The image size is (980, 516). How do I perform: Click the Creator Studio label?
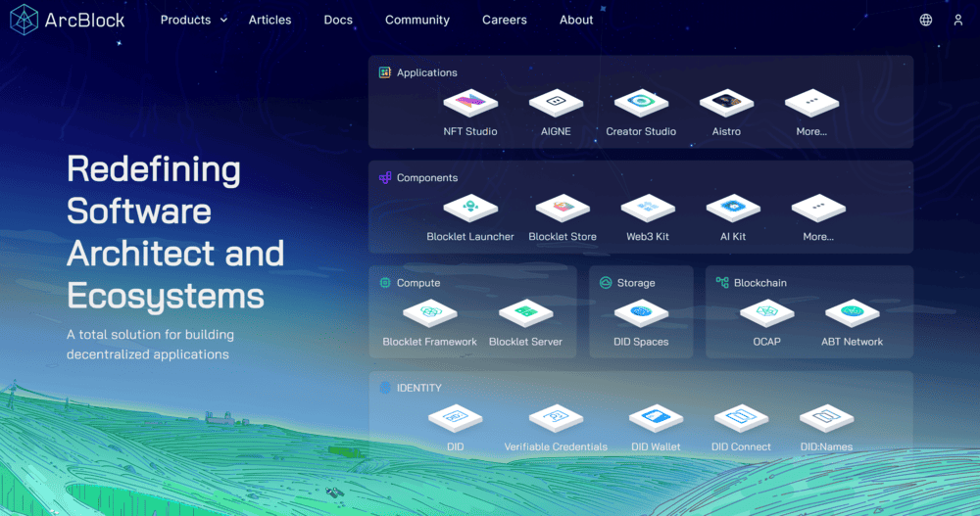641,131
